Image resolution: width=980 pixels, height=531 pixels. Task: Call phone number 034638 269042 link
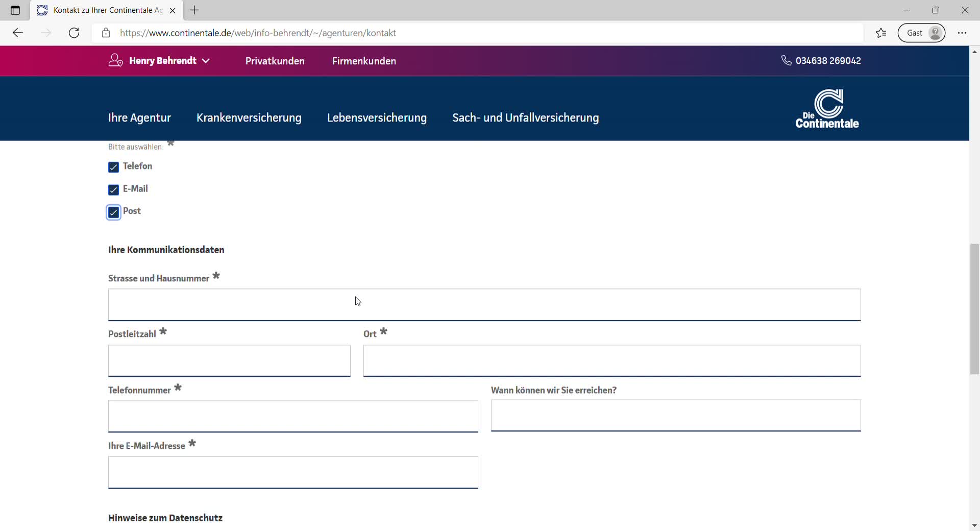[828, 61]
